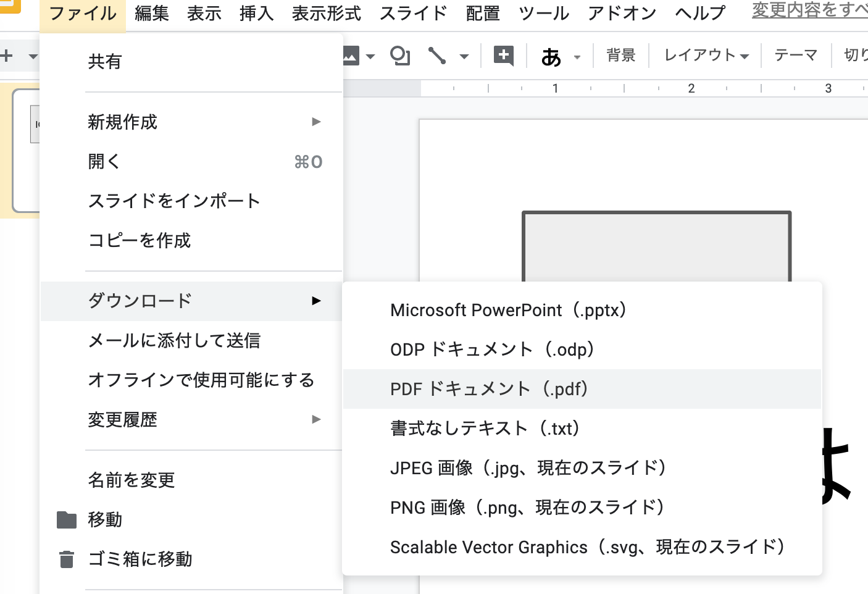Expand the 変更履歴 submenu arrow
Screen dimensions: 868x594
click(316, 419)
